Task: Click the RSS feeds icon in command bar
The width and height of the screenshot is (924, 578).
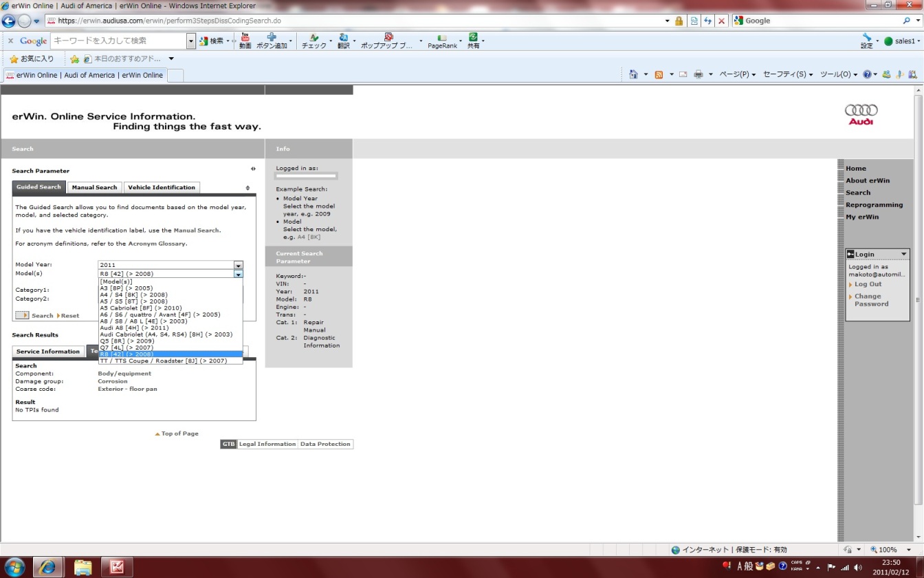Action: 659,74
